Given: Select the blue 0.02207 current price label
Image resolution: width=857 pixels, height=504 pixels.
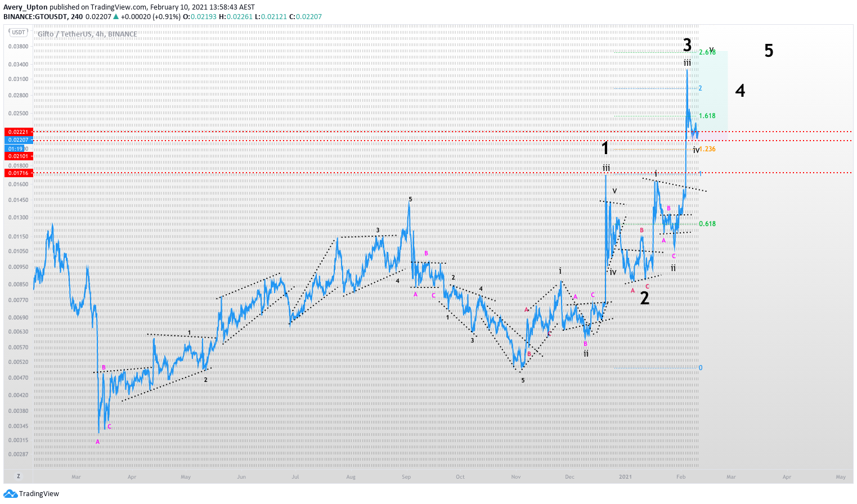Looking at the screenshot, I should [19, 140].
